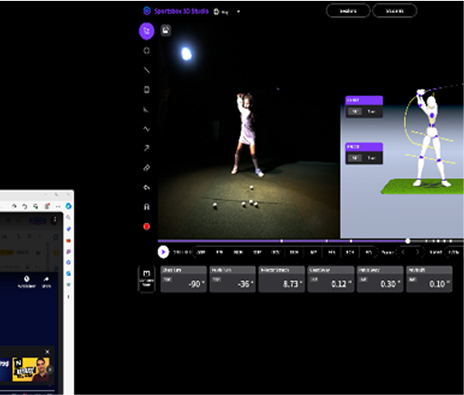
Task: Select the rectangle shape tool in sidebar
Action: pyautogui.click(x=146, y=90)
